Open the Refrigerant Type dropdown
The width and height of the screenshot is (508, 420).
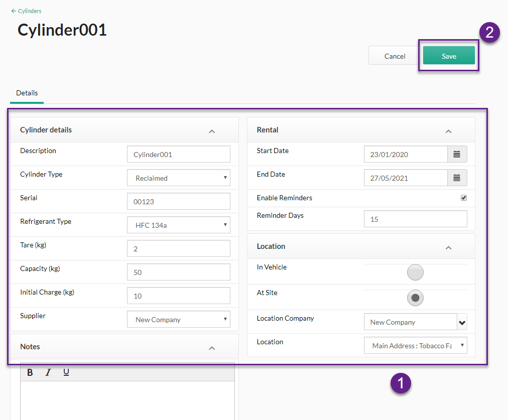[x=179, y=225]
